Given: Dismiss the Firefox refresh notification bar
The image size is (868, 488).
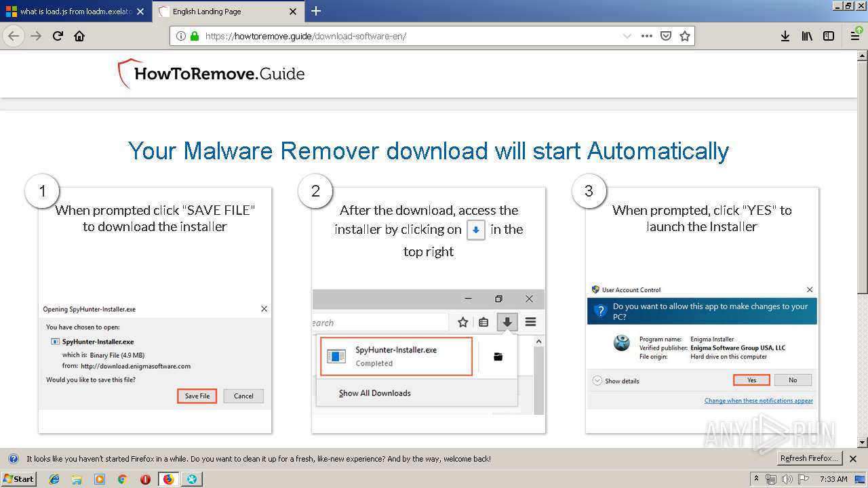Looking at the screenshot, I should 853,459.
